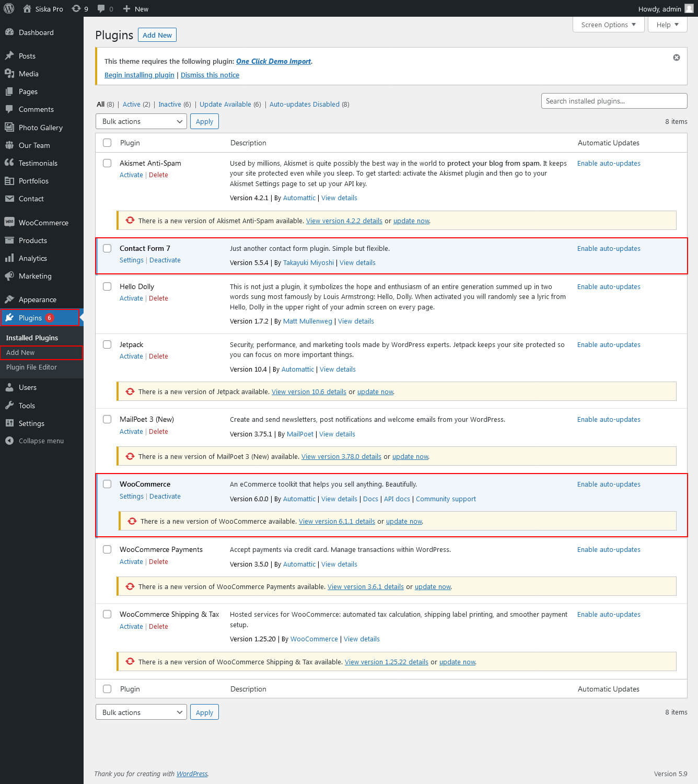The width and height of the screenshot is (698, 784).
Task: Open the top Bulk actions dropdown
Action: 141,121
